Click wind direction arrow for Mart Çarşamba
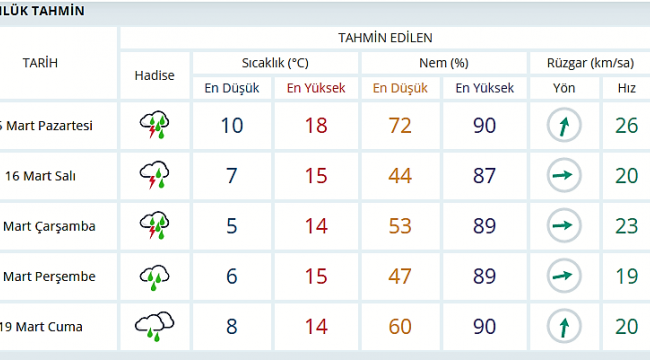Screen dimensions: 650x360 (564, 226)
